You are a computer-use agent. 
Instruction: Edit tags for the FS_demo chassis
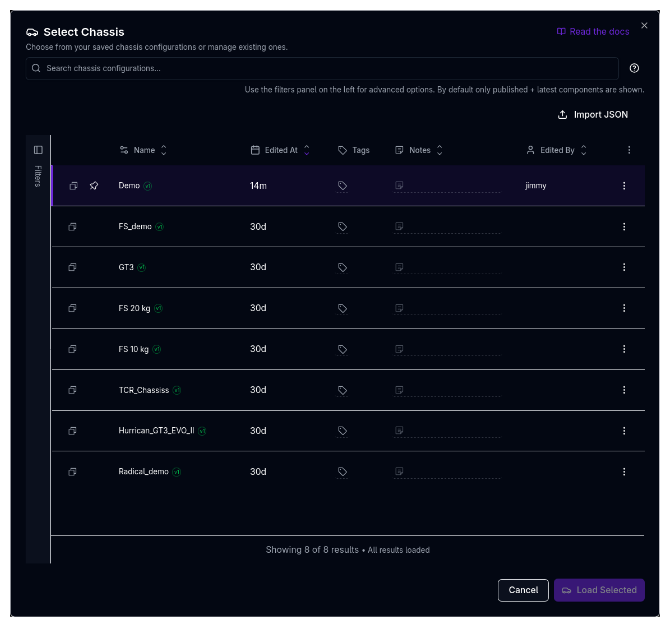[342, 227]
